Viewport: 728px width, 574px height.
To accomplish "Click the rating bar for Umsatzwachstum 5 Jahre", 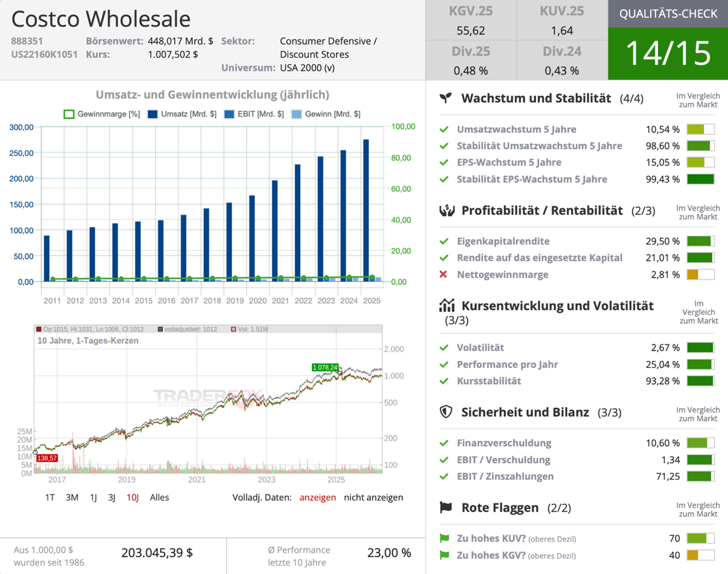I will click(701, 129).
